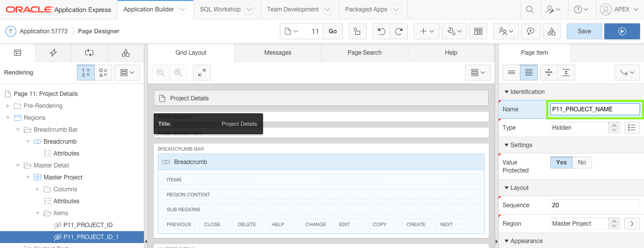The height and width of the screenshot is (248, 644).
Task: Expand the grid layout to full view
Action: pos(202,73)
